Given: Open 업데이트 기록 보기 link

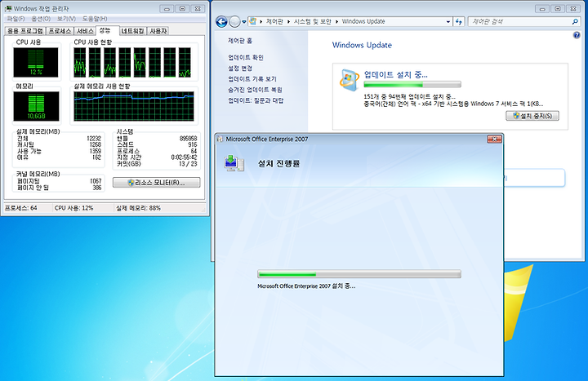Looking at the screenshot, I should coord(252,79).
